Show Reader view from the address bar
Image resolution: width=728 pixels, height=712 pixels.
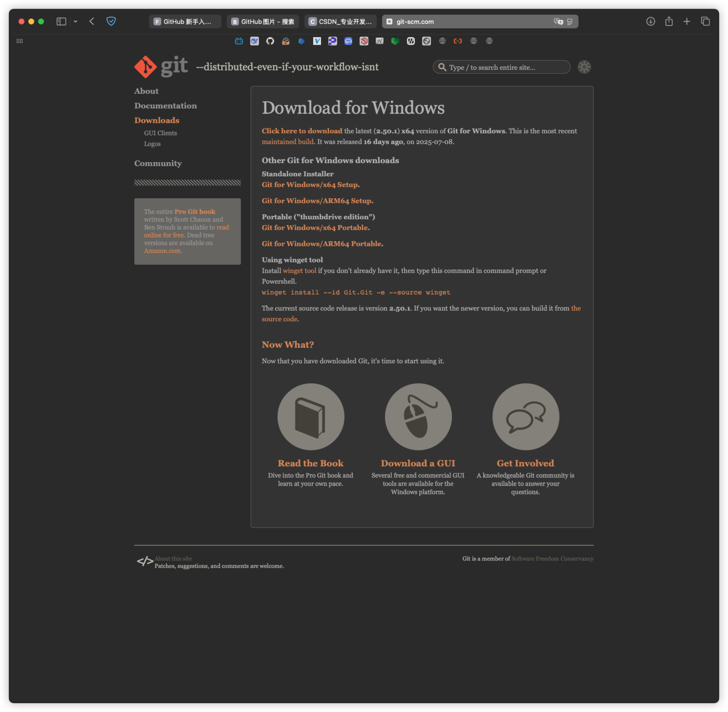[570, 21]
